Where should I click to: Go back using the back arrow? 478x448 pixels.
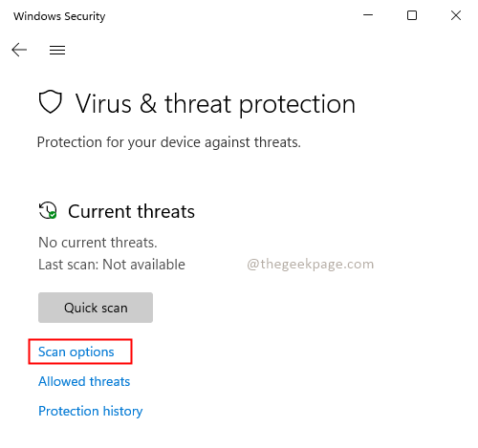tap(19, 50)
